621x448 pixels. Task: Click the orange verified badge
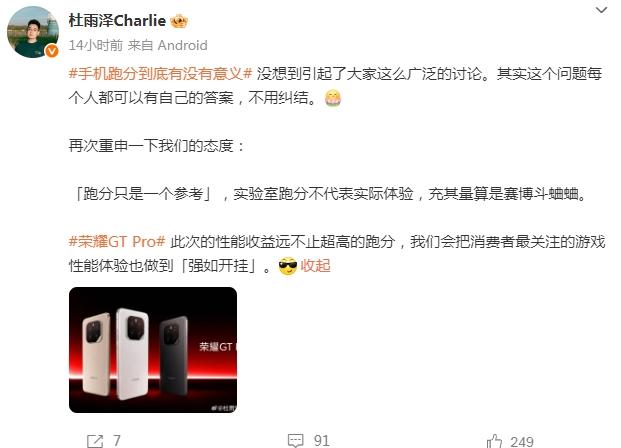[x=52, y=51]
